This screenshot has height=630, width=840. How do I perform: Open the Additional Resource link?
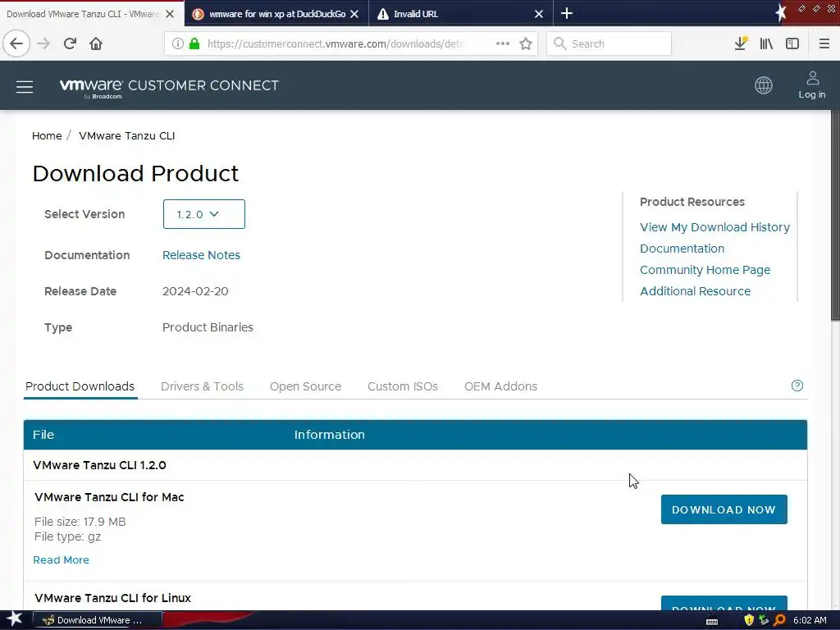[696, 291]
